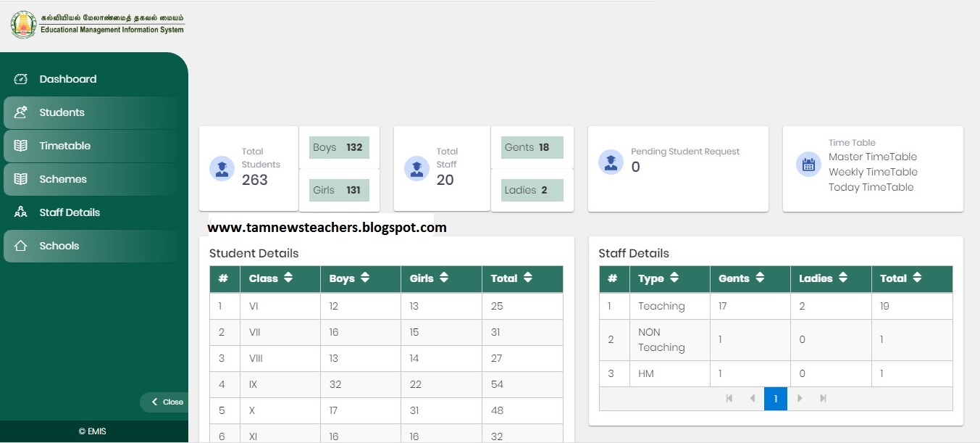This screenshot has height=443, width=980.
Task: Select the Staff Details people icon
Action: point(20,212)
